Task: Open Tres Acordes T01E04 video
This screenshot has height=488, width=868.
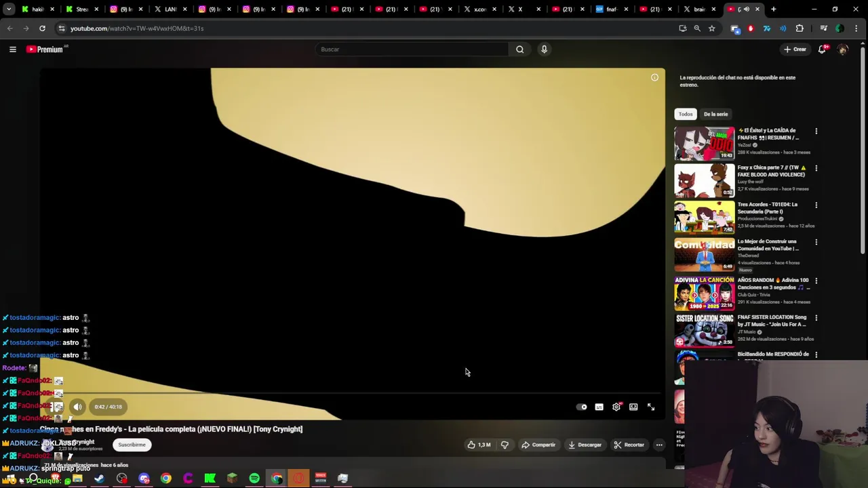Action: click(x=704, y=217)
